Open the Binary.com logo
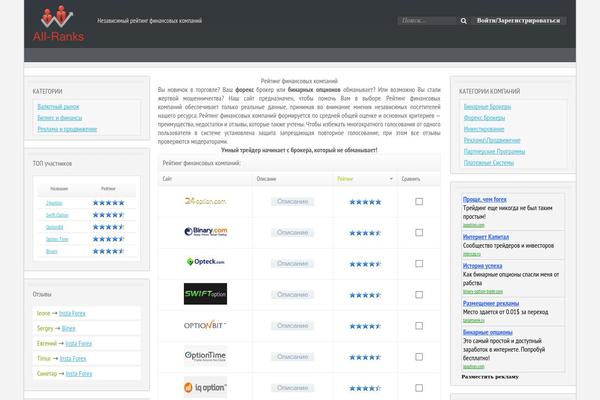This screenshot has height=400, width=600. (x=205, y=232)
